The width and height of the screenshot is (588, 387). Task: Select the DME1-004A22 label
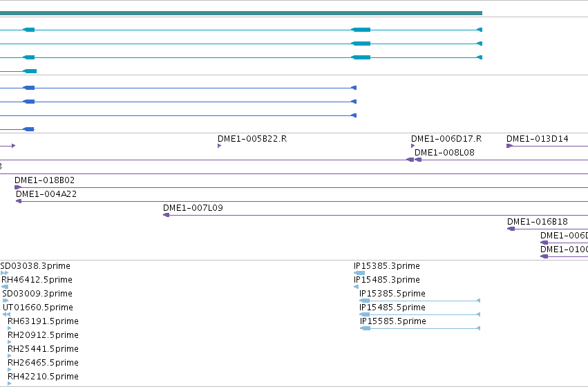point(46,194)
